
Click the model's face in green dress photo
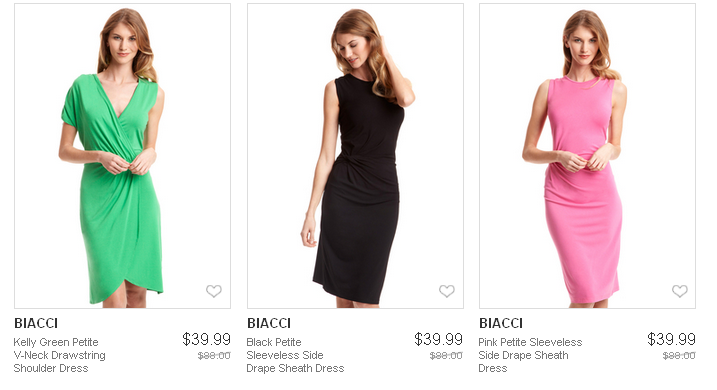(122, 42)
